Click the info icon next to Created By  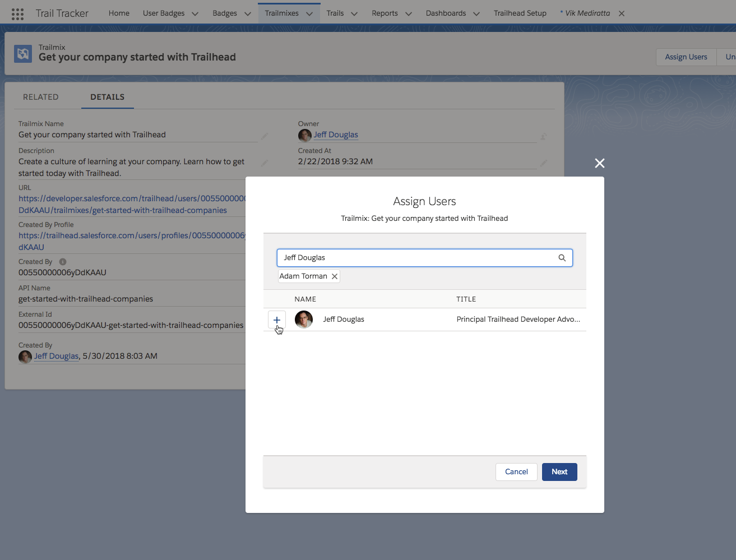(x=62, y=261)
